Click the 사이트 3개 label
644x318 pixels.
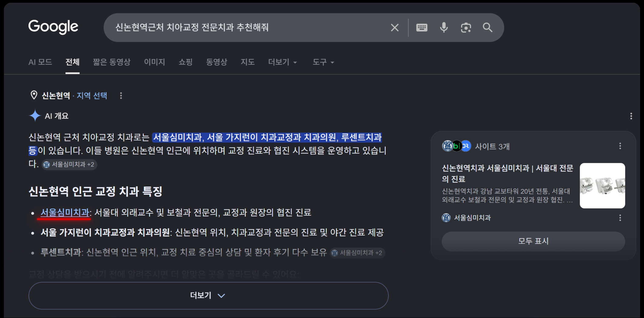coord(492,147)
